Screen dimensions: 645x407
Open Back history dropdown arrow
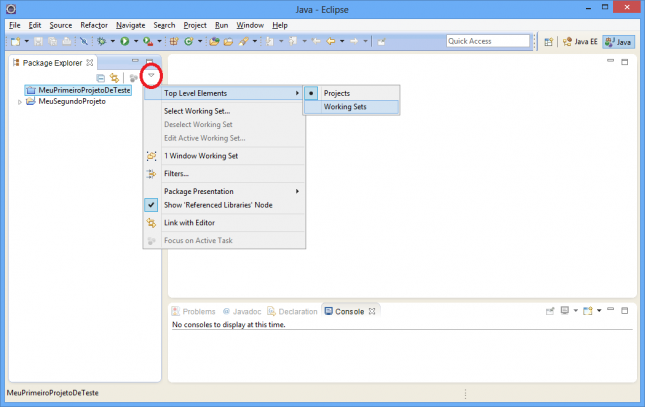[x=342, y=41]
